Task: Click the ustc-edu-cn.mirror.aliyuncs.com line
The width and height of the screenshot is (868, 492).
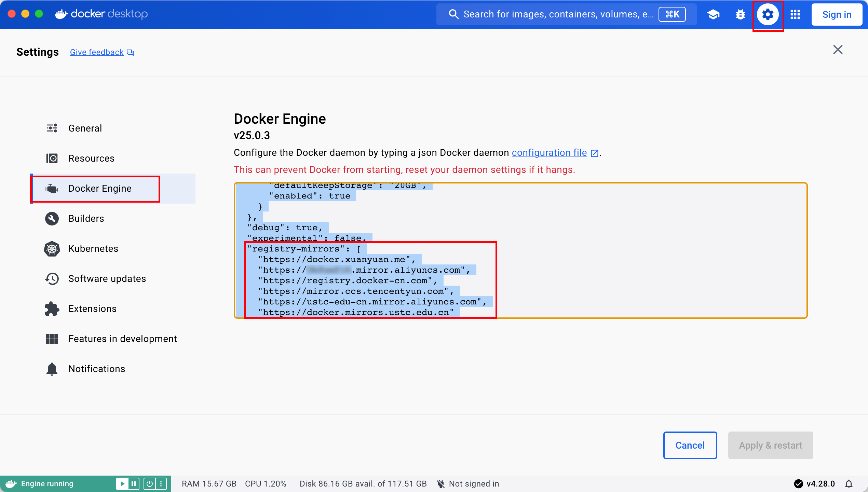Action: [372, 302]
